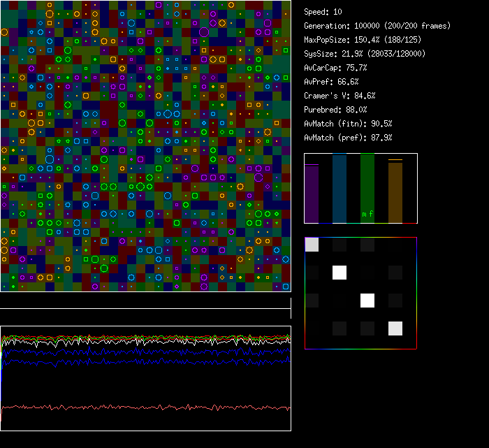Click the Cramer's V statistic
Viewport: 489px width, 448px height.
(x=340, y=96)
